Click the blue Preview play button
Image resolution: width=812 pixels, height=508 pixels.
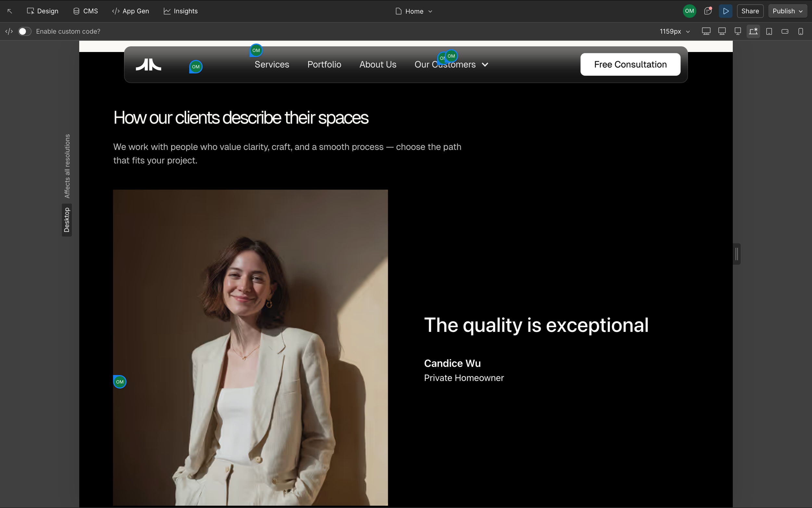(x=725, y=11)
